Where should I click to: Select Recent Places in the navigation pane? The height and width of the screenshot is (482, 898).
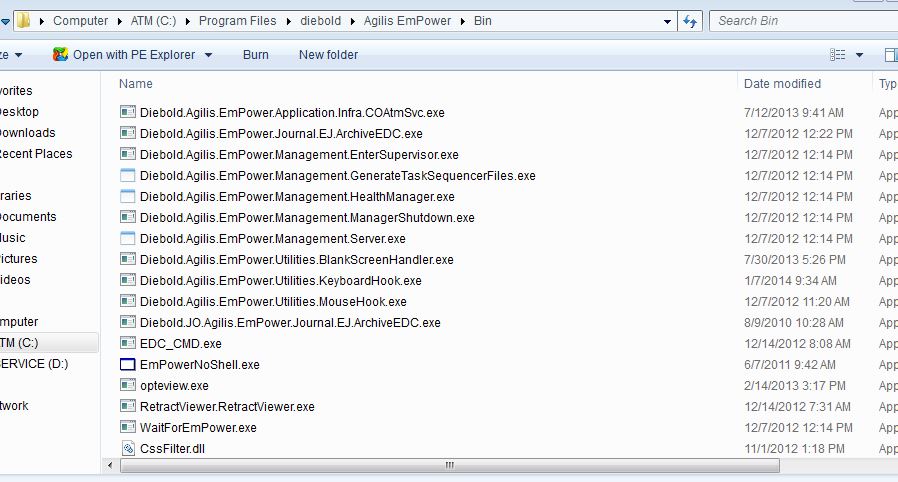click(x=36, y=153)
